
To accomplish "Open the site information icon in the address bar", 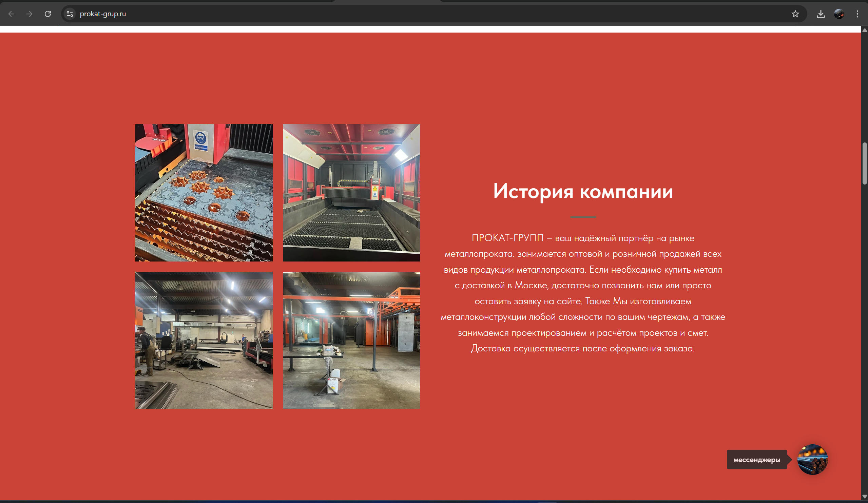I will point(70,14).
